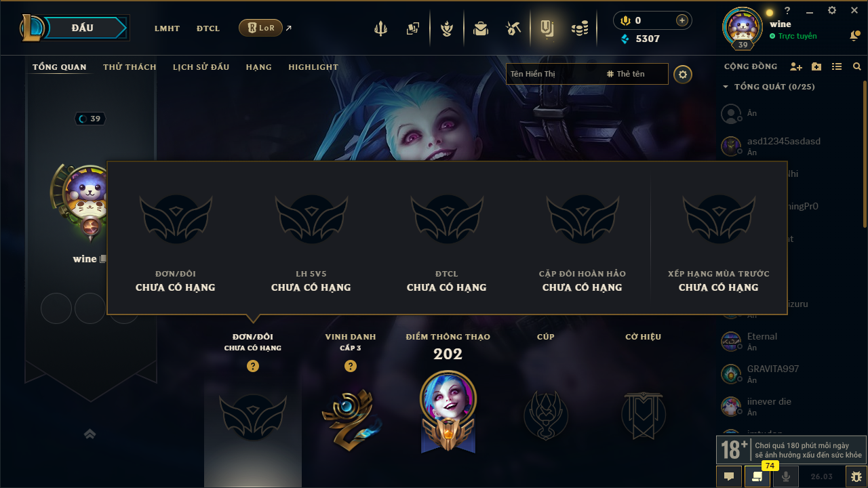The height and width of the screenshot is (488, 868).
Task: Open the Loot hextech crafting icon
Action: coord(513,28)
